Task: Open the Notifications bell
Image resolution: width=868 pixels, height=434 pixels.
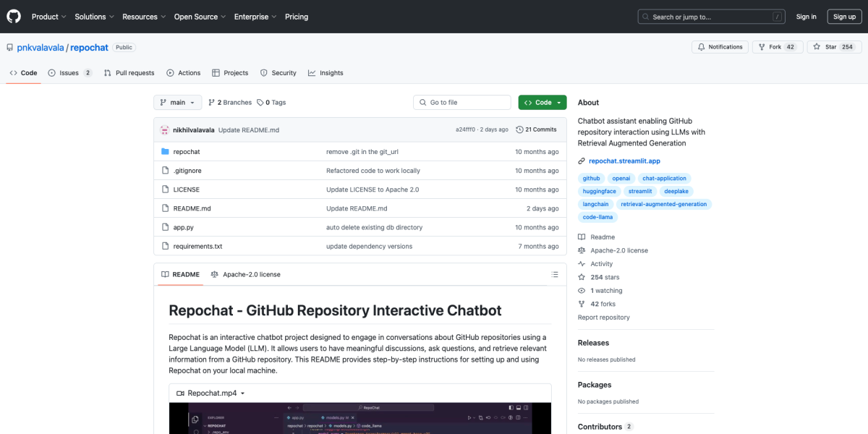Action: click(720, 46)
